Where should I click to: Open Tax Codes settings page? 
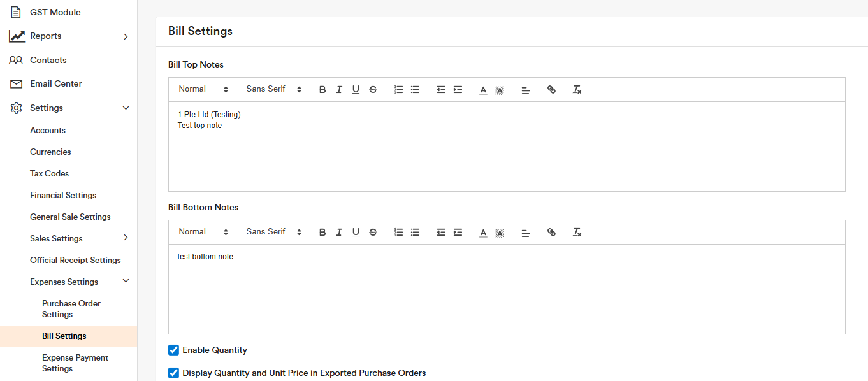point(49,173)
